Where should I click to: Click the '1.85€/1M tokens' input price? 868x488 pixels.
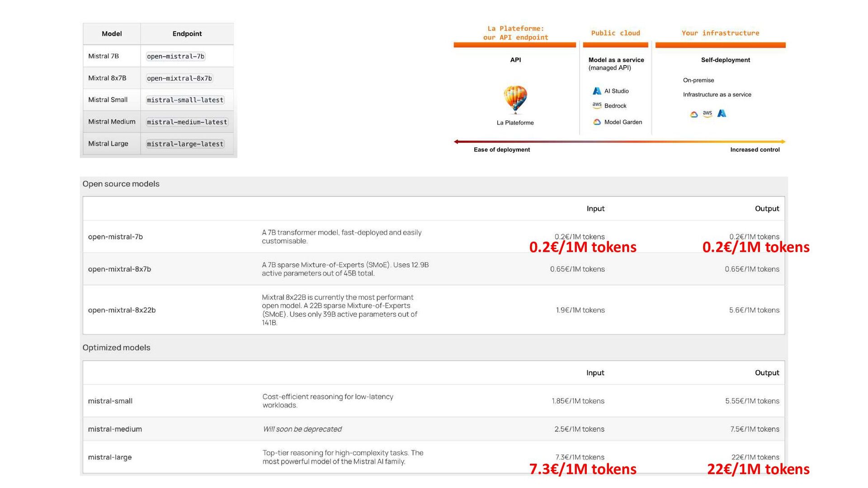(x=578, y=401)
